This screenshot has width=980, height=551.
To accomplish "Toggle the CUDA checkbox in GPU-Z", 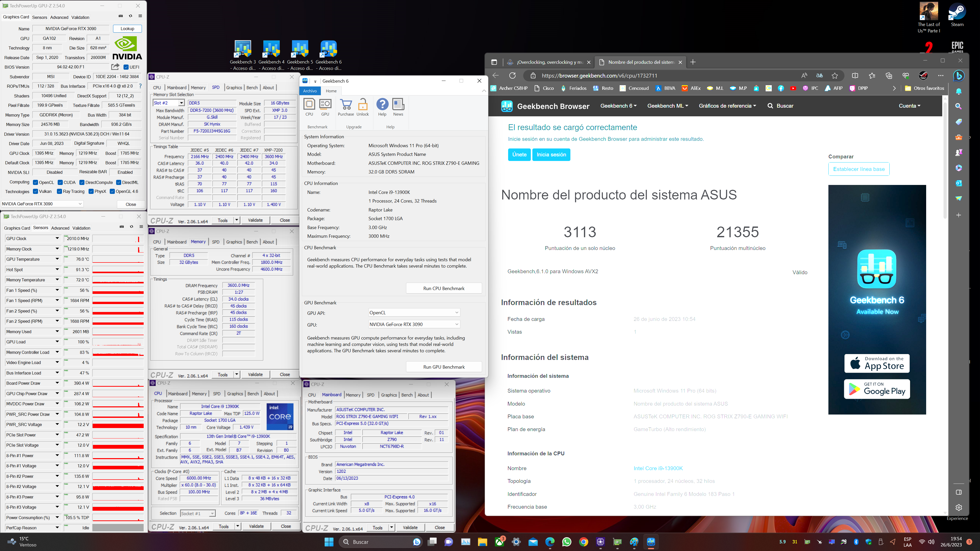I will pos(60,183).
